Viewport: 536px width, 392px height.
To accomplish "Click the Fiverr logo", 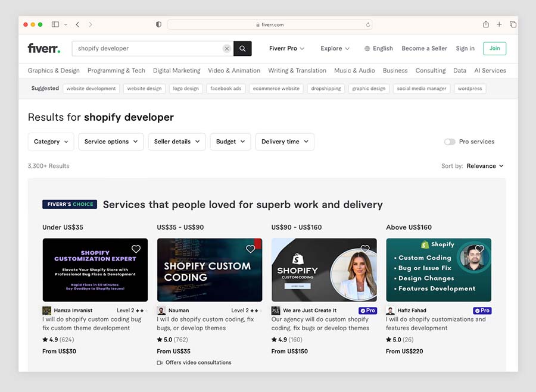I will pyautogui.click(x=44, y=49).
